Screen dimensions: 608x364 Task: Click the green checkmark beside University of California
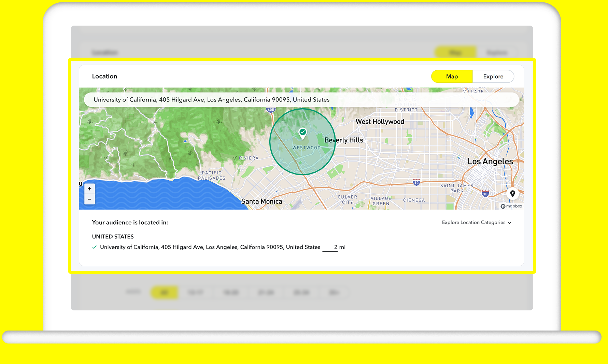[x=95, y=247]
